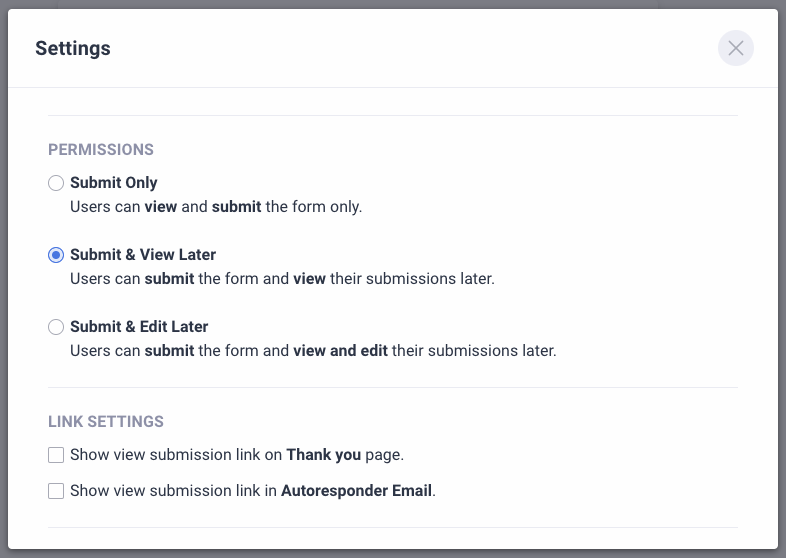Click the LINK SETTINGS section heading
786x558 pixels.
coord(106,422)
